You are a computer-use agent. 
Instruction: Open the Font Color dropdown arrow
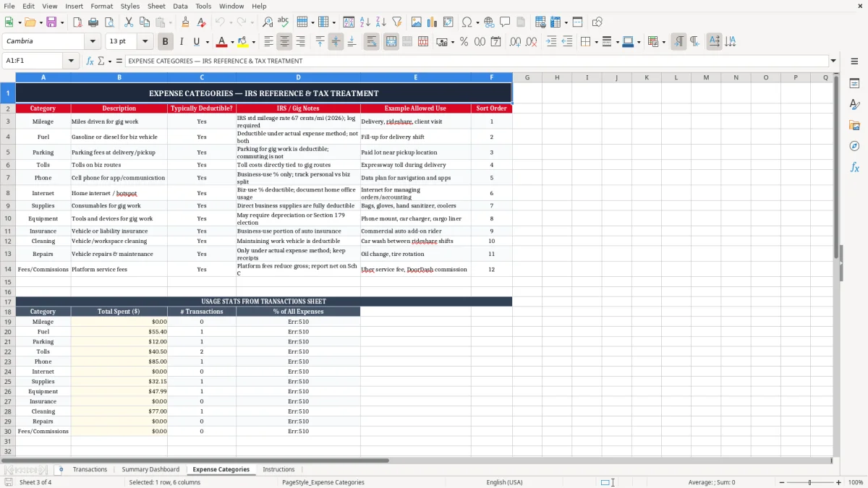231,42
